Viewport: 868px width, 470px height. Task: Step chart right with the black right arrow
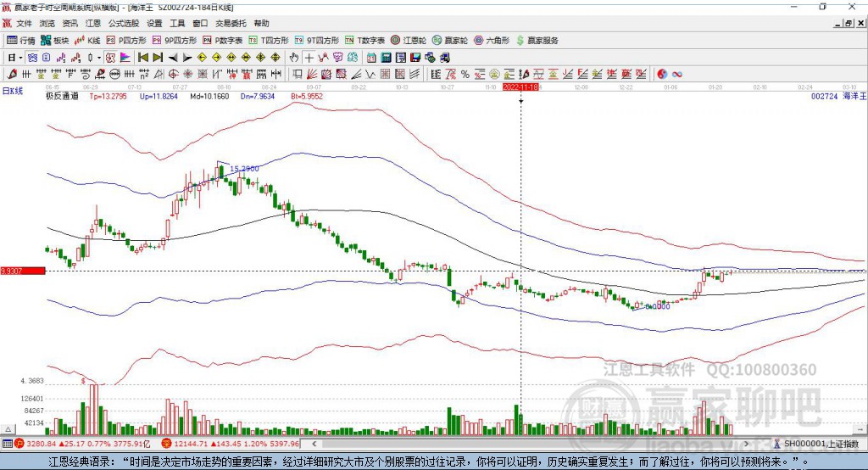tap(187, 58)
